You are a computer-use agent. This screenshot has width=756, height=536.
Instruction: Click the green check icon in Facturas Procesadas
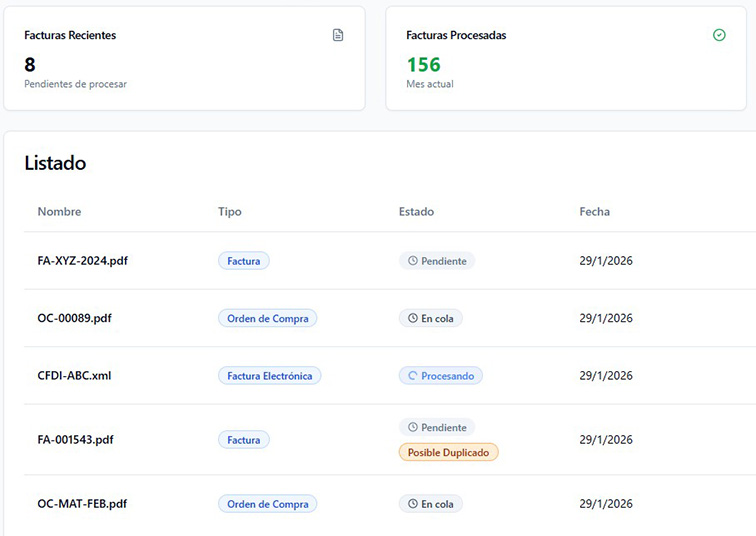[719, 35]
